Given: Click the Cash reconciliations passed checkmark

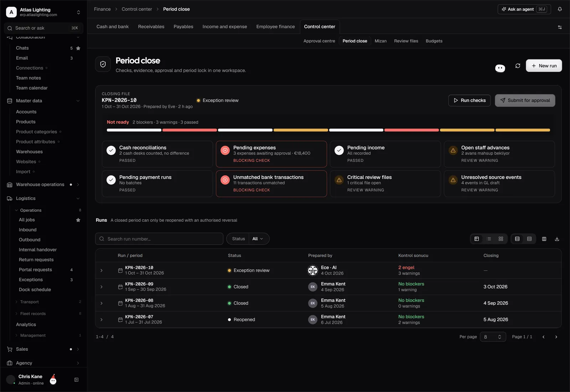Looking at the screenshot, I should [111, 150].
